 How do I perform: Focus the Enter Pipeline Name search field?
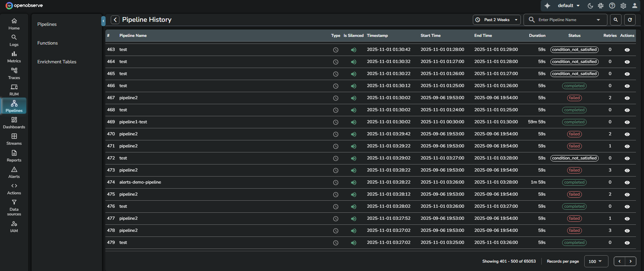pyautogui.click(x=566, y=20)
